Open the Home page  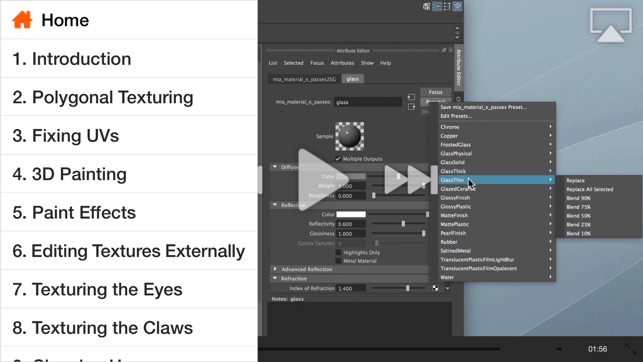(129, 20)
